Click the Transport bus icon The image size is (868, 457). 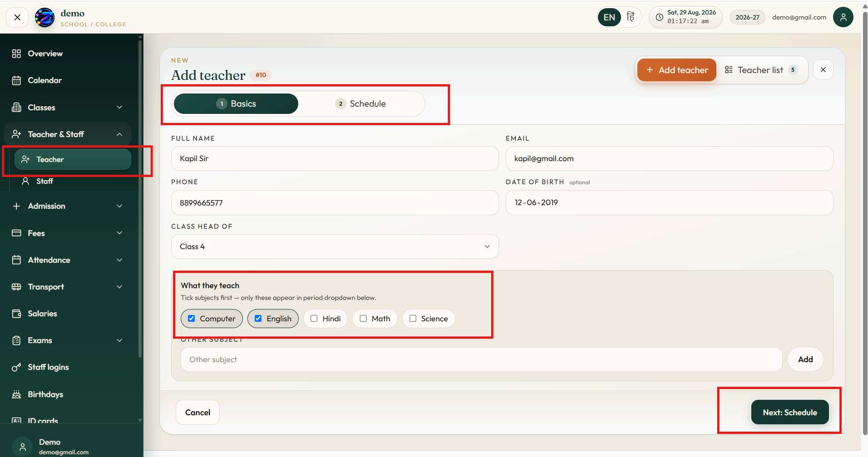[16, 287]
